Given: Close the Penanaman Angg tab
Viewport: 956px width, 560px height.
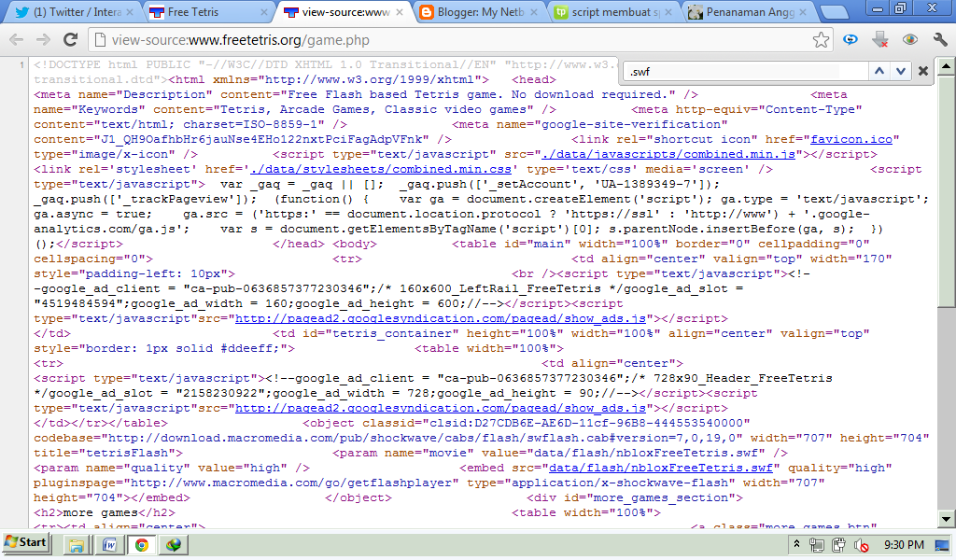Looking at the screenshot, I should [803, 12].
